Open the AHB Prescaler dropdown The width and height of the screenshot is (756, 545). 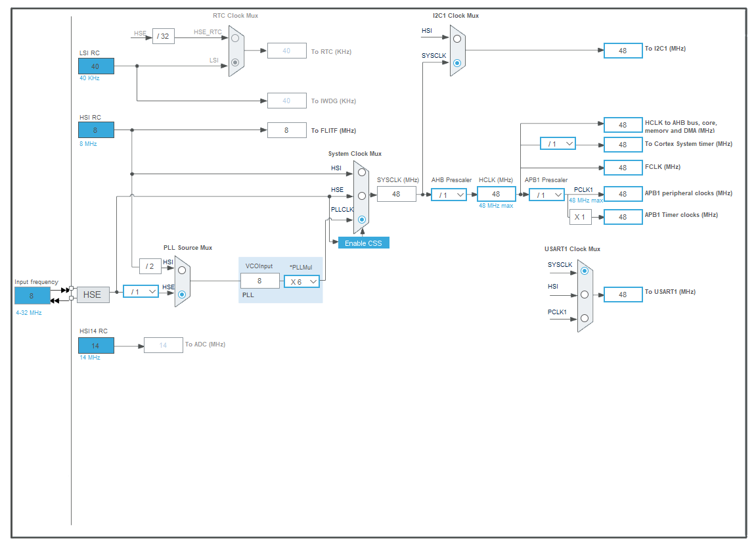[449, 195]
